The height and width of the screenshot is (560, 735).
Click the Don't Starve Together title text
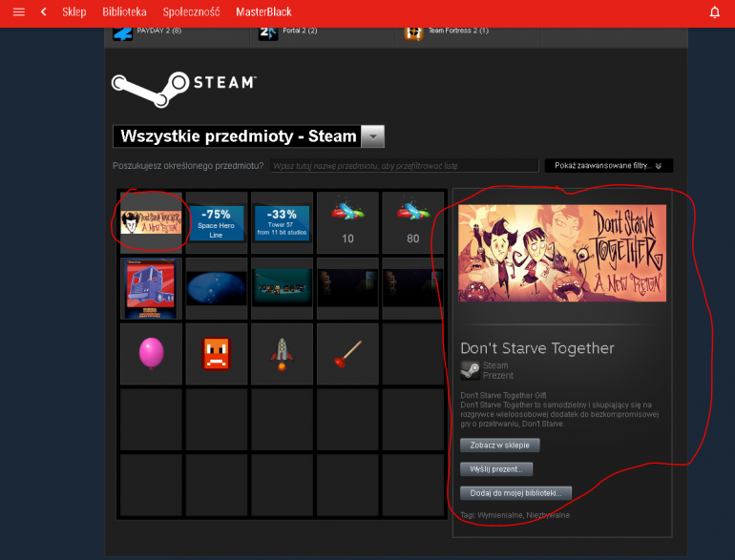pyautogui.click(x=537, y=348)
